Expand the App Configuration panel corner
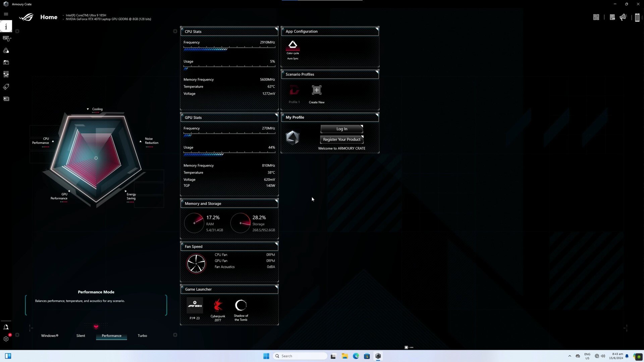Image resolution: width=644 pixels, height=362 pixels. coord(377,29)
